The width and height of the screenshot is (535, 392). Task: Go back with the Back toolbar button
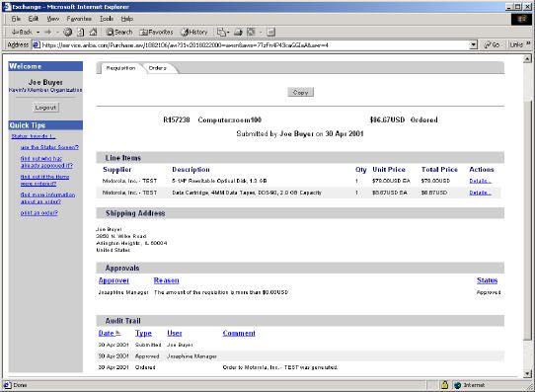(22, 32)
